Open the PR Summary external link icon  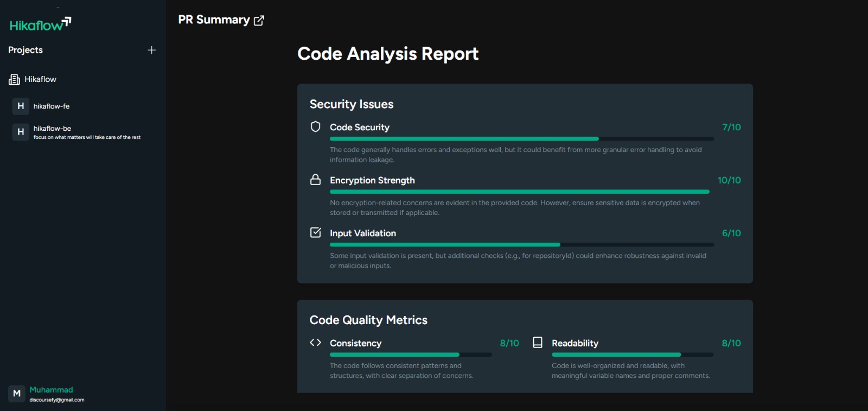coord(259,21)
